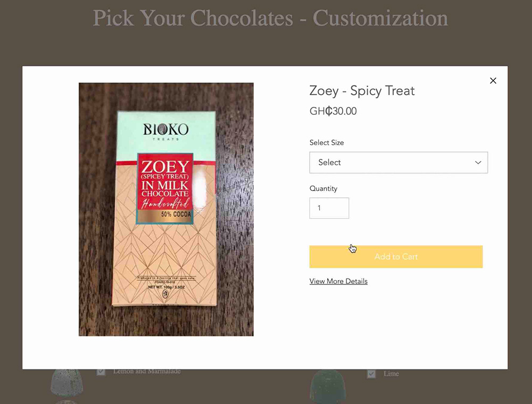This screenshot has width=532, height=404.
Task: Toggle the Lemon and Marmalade checkbox
Action: 101,372
